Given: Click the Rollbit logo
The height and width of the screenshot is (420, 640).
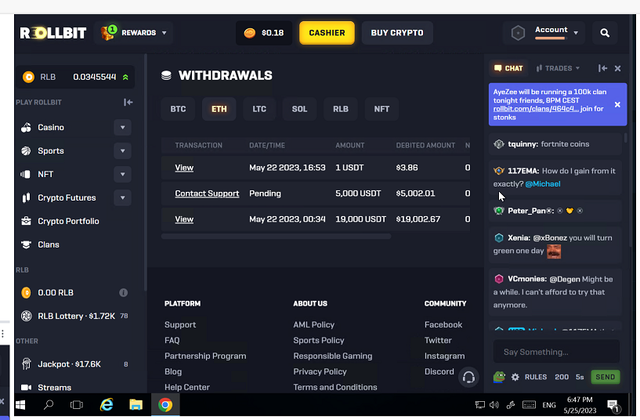Looking at the screenshot, I should click(53, 33).
